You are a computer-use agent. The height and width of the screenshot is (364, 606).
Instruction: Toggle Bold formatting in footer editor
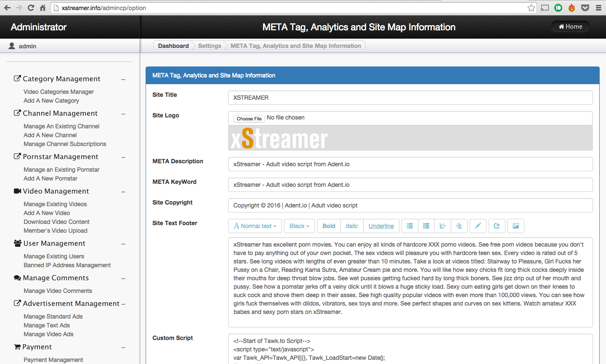[329, 226]
